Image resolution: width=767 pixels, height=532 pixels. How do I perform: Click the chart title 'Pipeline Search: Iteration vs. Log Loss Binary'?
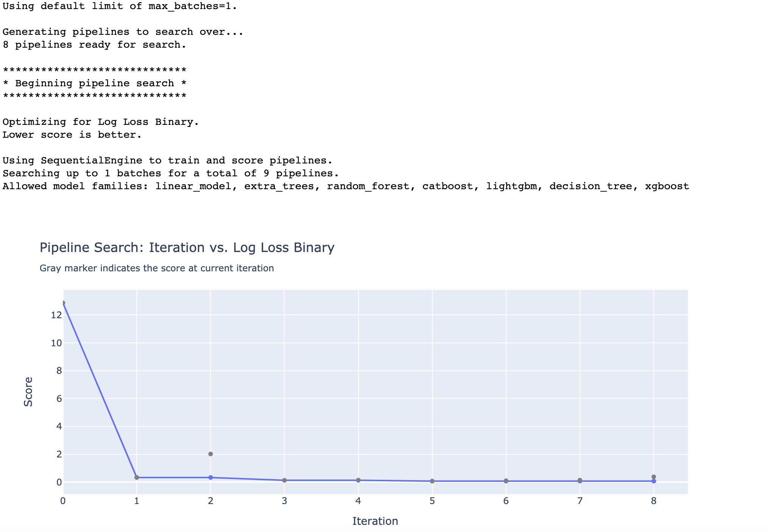pyautogui.click(x=187, y=247)
